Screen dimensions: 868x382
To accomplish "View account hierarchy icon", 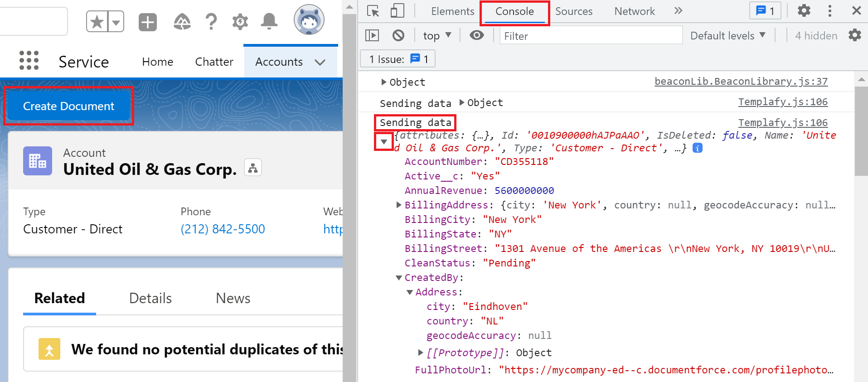I will [x=253, y=168].
